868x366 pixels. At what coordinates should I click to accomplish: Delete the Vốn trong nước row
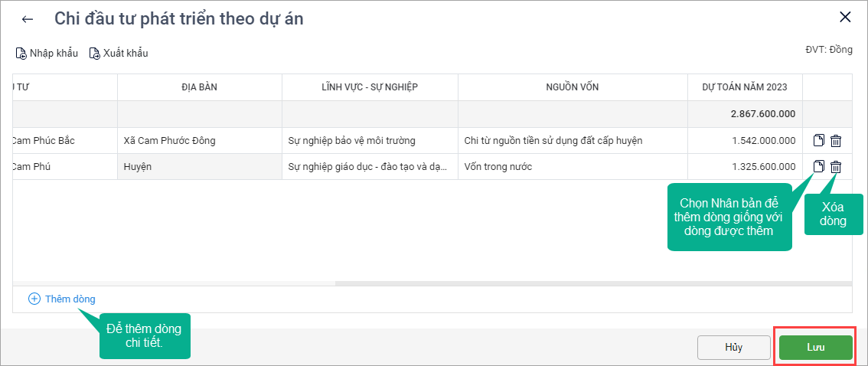tap(836, 167)
